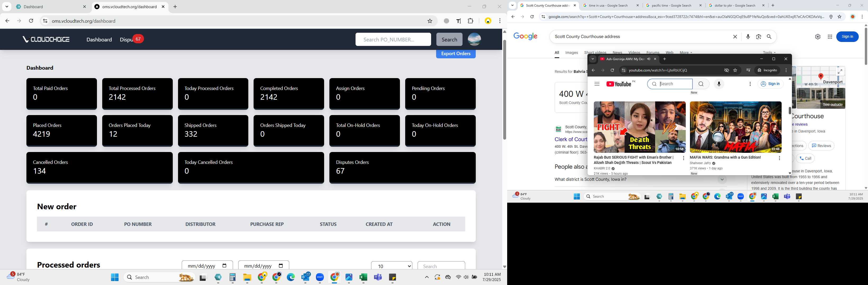The width and height of the screenshot is (868, 285).
Task: Expand the Davenport map with the fullscreen icon
Action: tap(840, 71)
